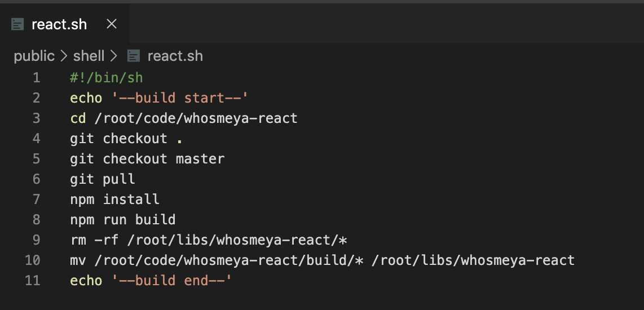Open the shell breadcrumb segment
The height and width of the screenshot is (310, 644).
point(89,56)
